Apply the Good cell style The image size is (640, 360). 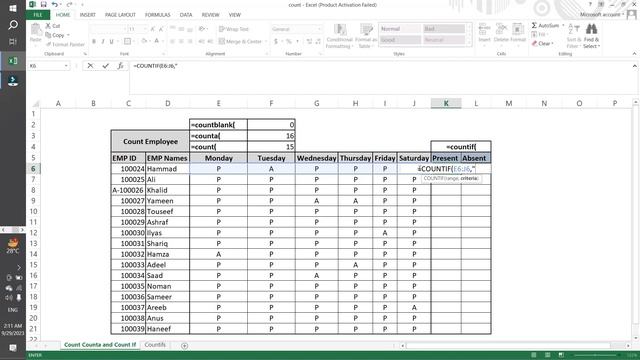400,40
